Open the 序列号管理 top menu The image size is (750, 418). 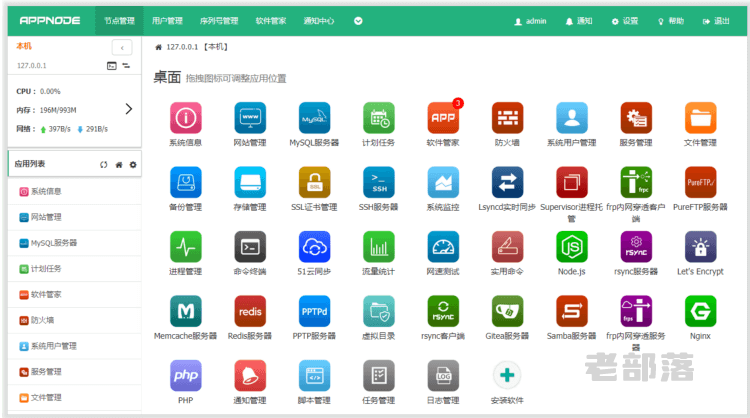[219, 21]
